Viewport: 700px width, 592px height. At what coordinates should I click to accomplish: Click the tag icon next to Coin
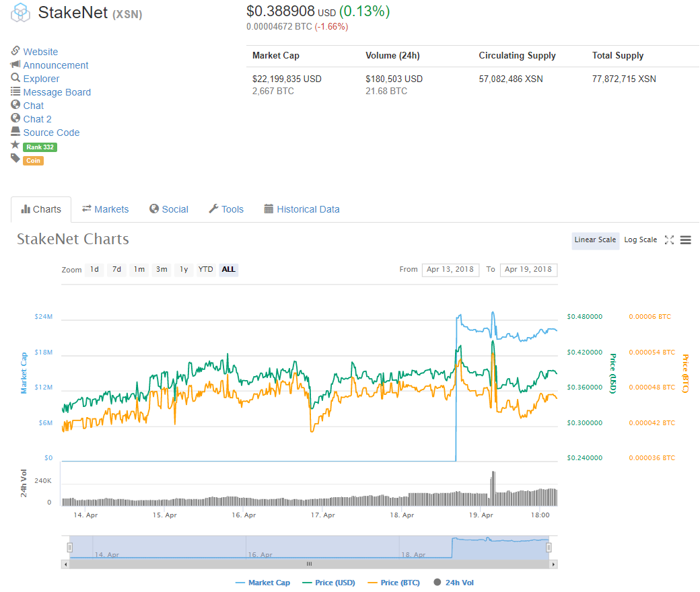(x=15, y=158)
